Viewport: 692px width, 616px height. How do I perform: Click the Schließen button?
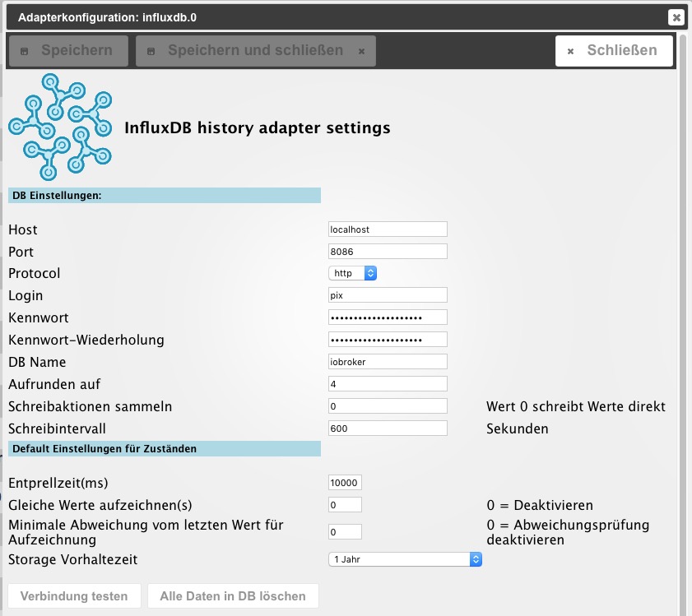614,51
